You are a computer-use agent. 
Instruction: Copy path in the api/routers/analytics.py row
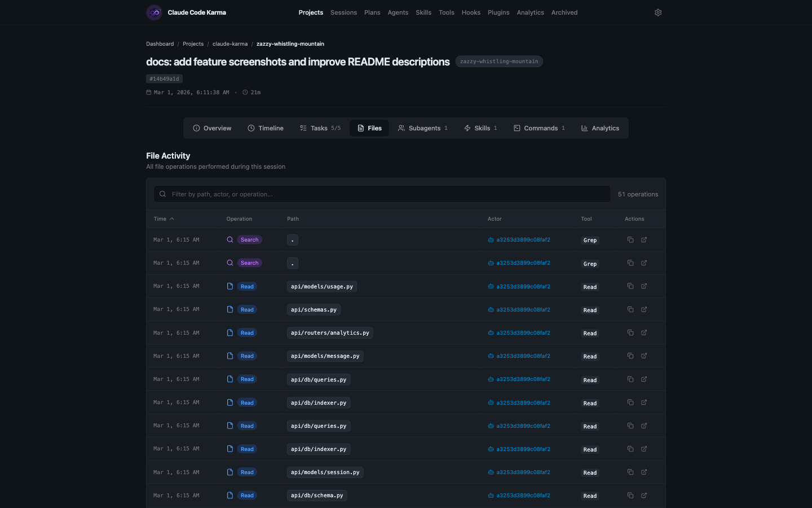630,332
